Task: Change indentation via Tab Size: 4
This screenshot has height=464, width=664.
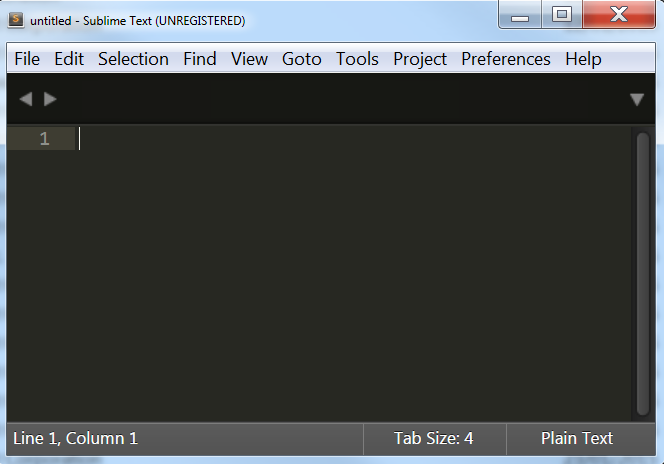Action: (434, 438)
